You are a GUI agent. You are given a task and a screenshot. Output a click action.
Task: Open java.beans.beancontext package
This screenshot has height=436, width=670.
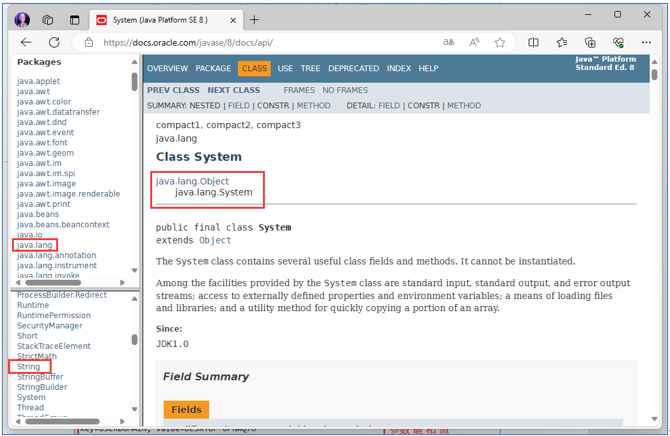coord(63,225)
